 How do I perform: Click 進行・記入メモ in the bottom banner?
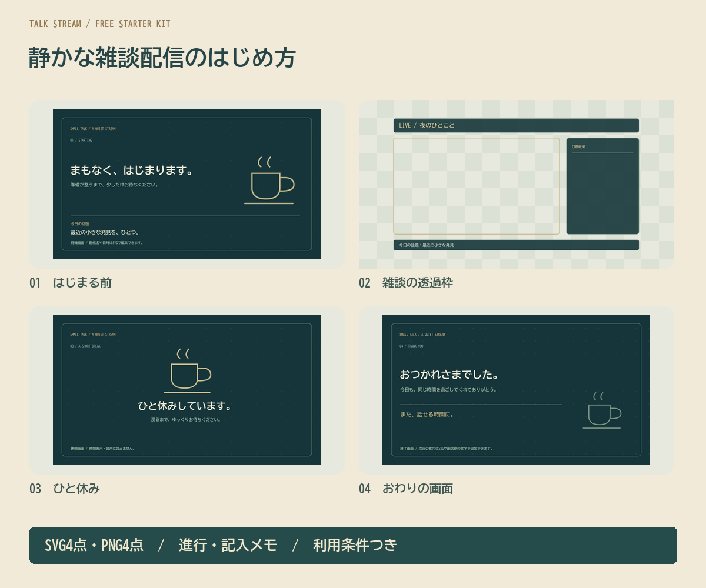(x=228, y=545)
